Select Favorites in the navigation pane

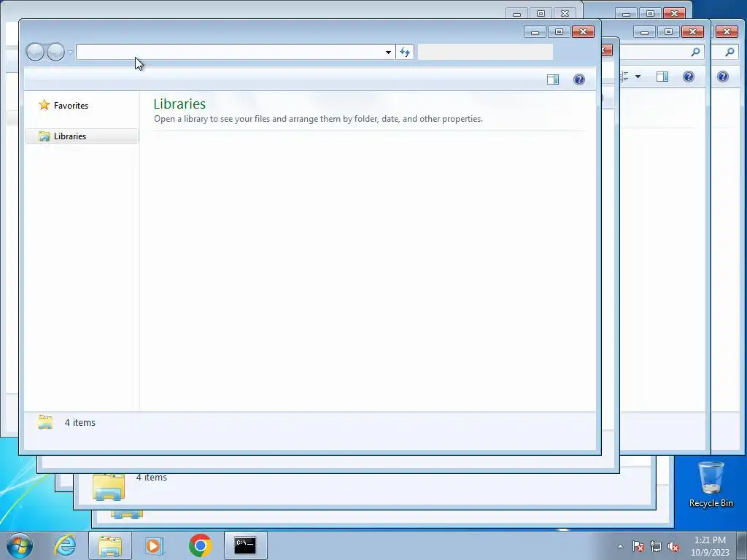tap(71, 106)
